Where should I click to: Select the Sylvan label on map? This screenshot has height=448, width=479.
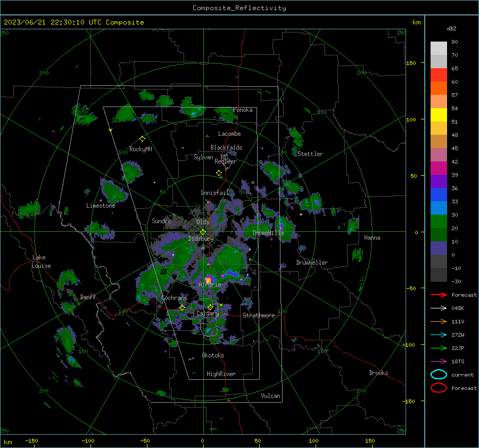(203, 157)
